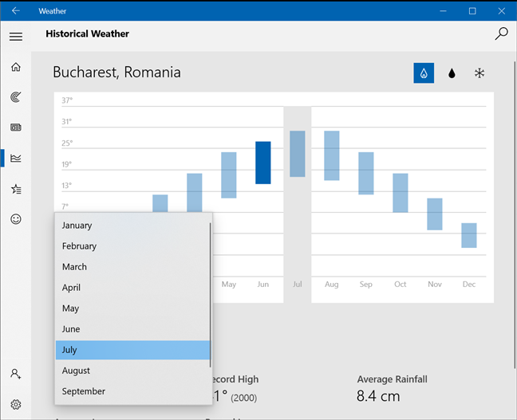Click the back arrow in title bar
Screen dimensions: 517x420
click(x=15, y=11)
